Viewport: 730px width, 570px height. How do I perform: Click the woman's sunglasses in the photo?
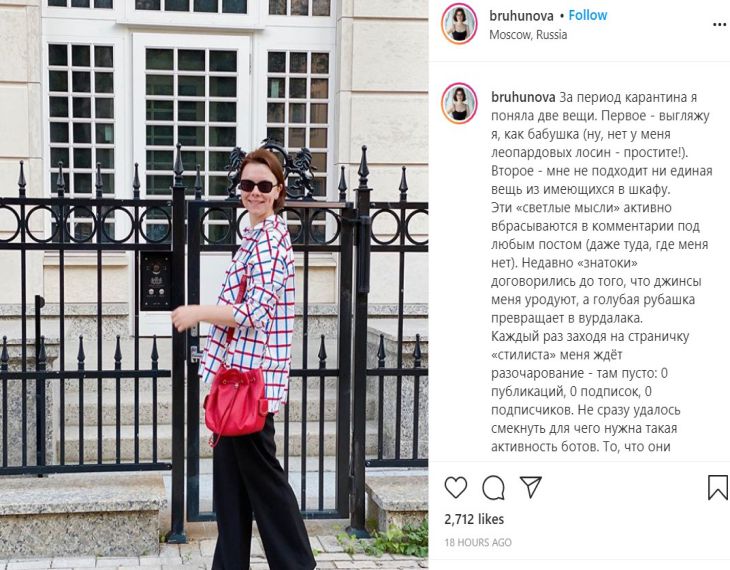coord(258,186)
